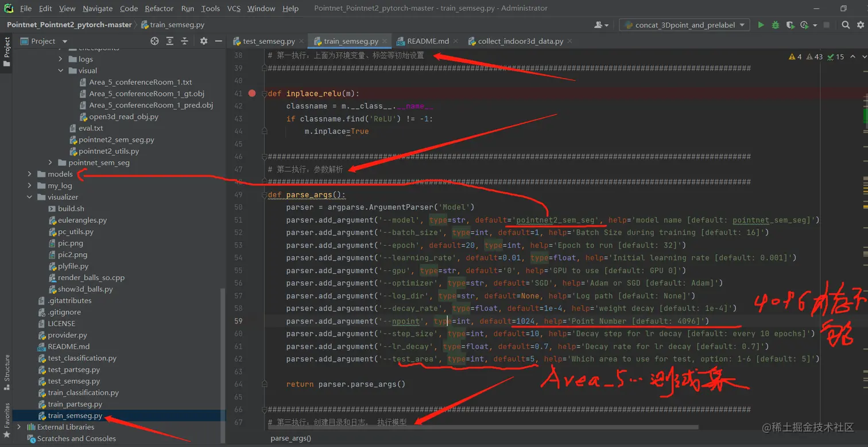Open the user account icon menu
The width and height of the screenshot is (868, 447).
(x=601, y=25)
